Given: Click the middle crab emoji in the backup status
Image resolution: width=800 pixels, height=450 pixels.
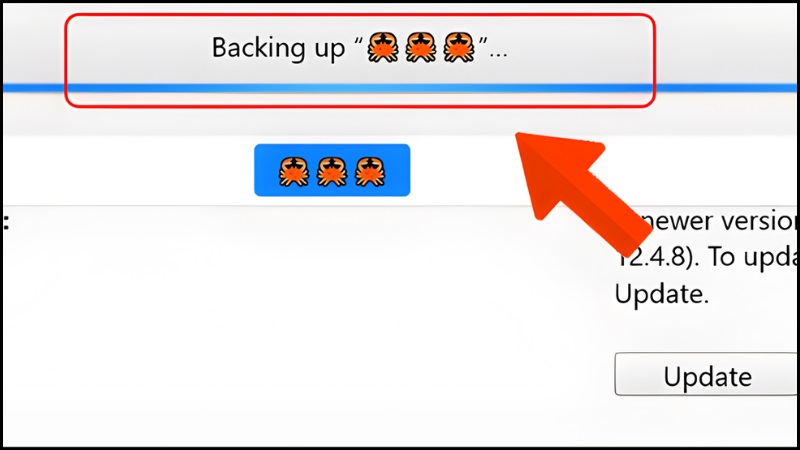Looking at the screenshot, I should (421, 47).
